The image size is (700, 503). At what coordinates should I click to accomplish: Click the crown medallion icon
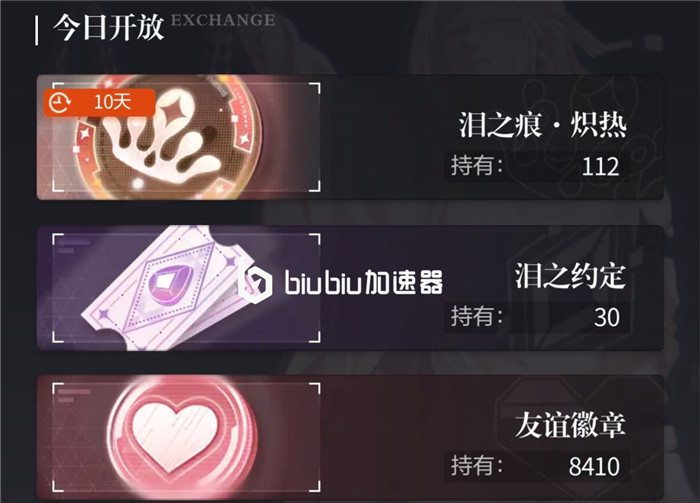(x=168, y=137)
